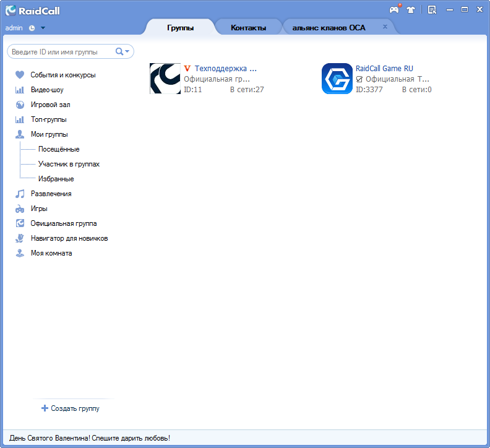Select Избранные item
Image resolution: width=490 pixels, height=448 pixels.
56,179
